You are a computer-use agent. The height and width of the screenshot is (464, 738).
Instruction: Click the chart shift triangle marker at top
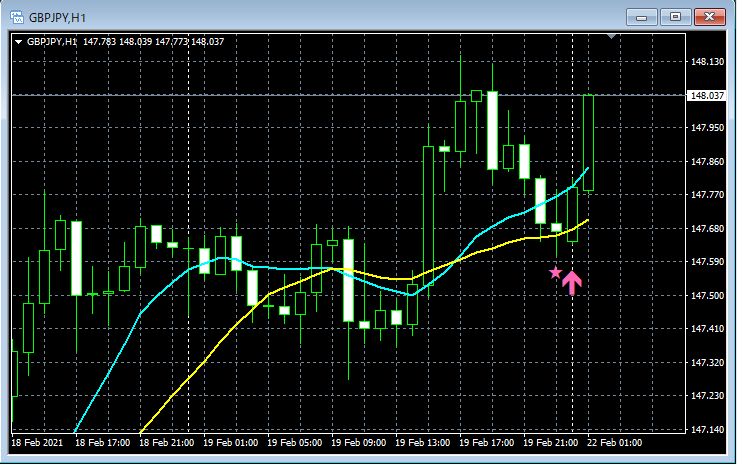(x=611, y=36)
